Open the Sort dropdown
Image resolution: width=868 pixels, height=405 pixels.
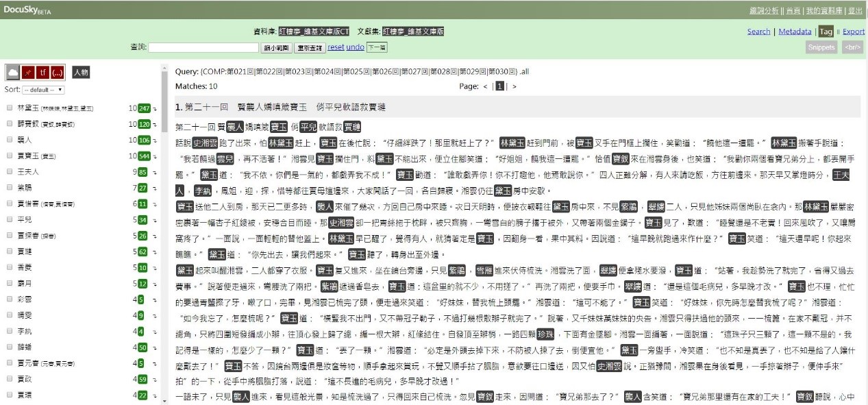(x=43, y=90)
